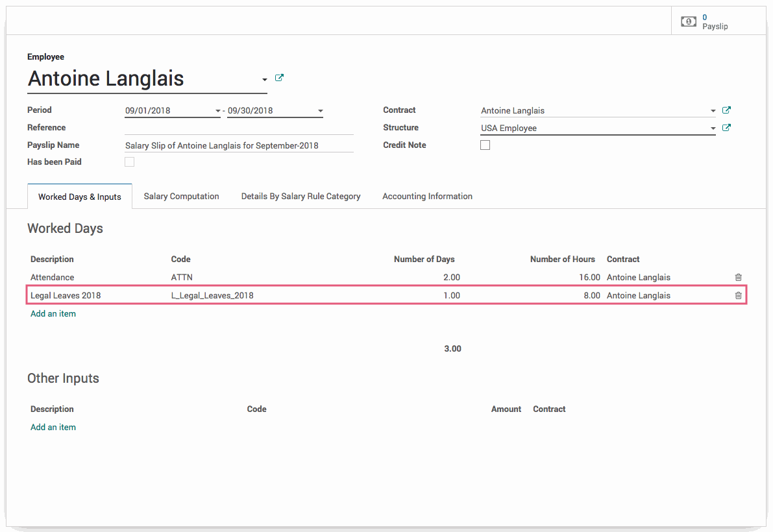Click the Contract cell in Legal Leaves row
Image resolution: width=773 pixels, height=532 pixels.
tap(639, 296)
